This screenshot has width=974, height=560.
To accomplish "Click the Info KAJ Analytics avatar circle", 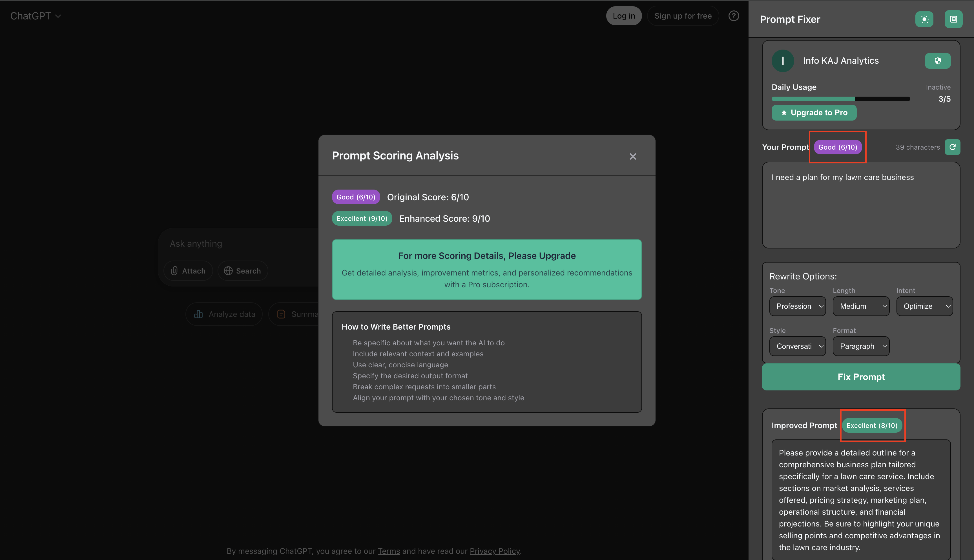I will tap(782, 61).
